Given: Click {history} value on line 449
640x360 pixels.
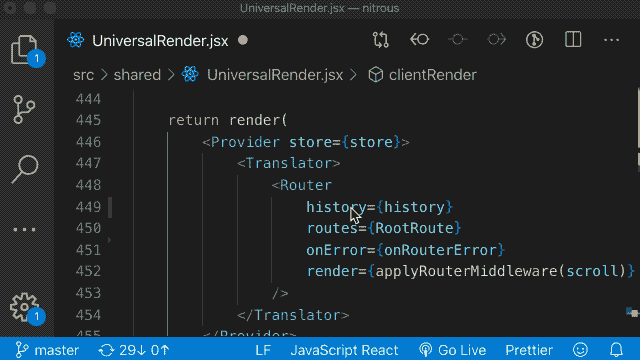Looking at the screenshot, I should click(x=414, y=207).
